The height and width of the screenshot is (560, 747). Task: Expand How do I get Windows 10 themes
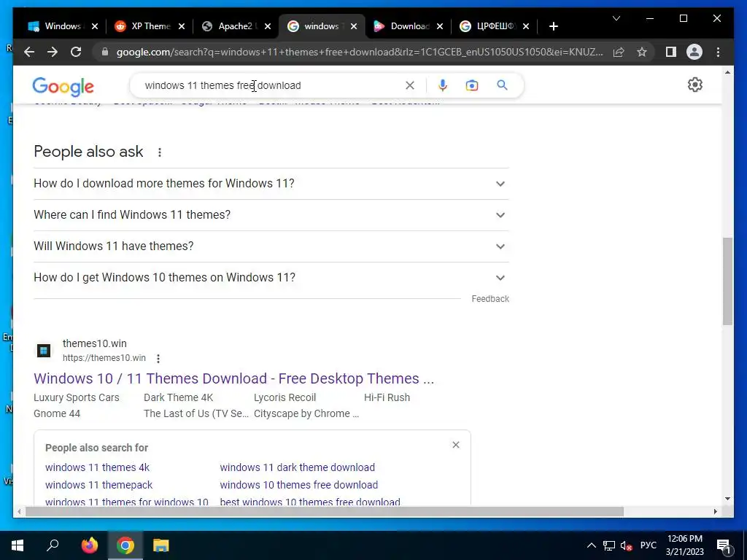coord(271,278)
